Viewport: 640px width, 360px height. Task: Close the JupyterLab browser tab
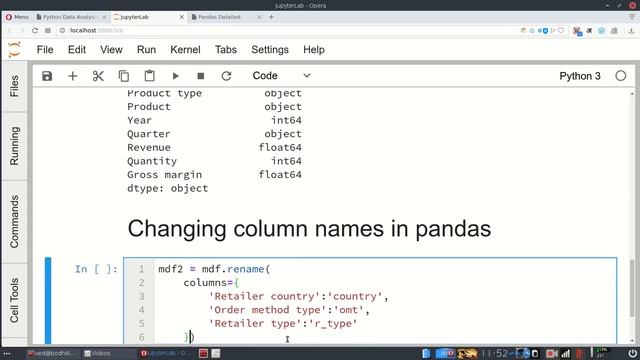tap(182, 17)
